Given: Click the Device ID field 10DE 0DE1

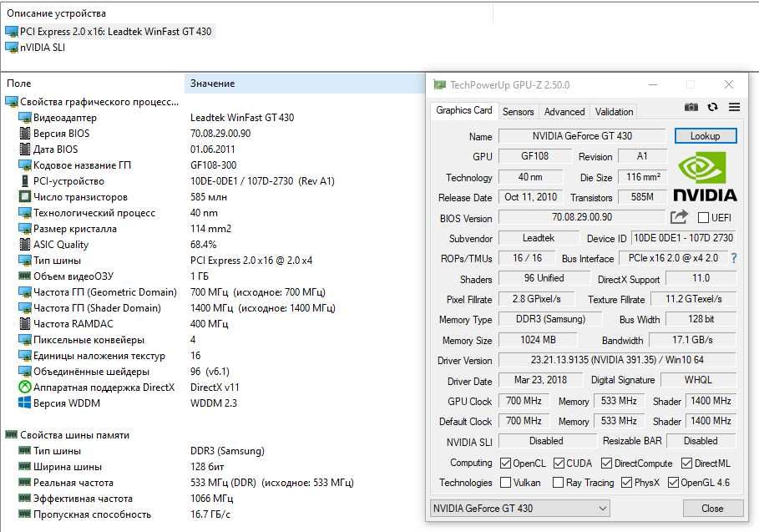Looking at the screenshot, I should click(x=684, y=238).
